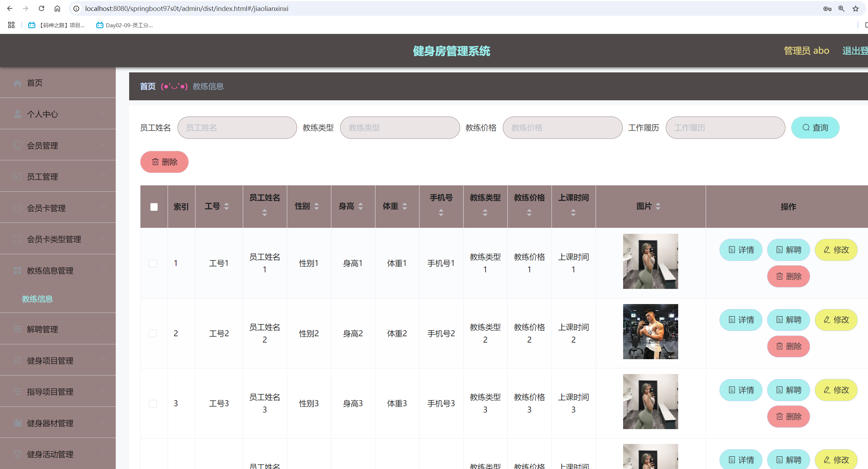Click the password key icon in address bar
The width and height of the screenshot is (868, 469).
(827, 8)
